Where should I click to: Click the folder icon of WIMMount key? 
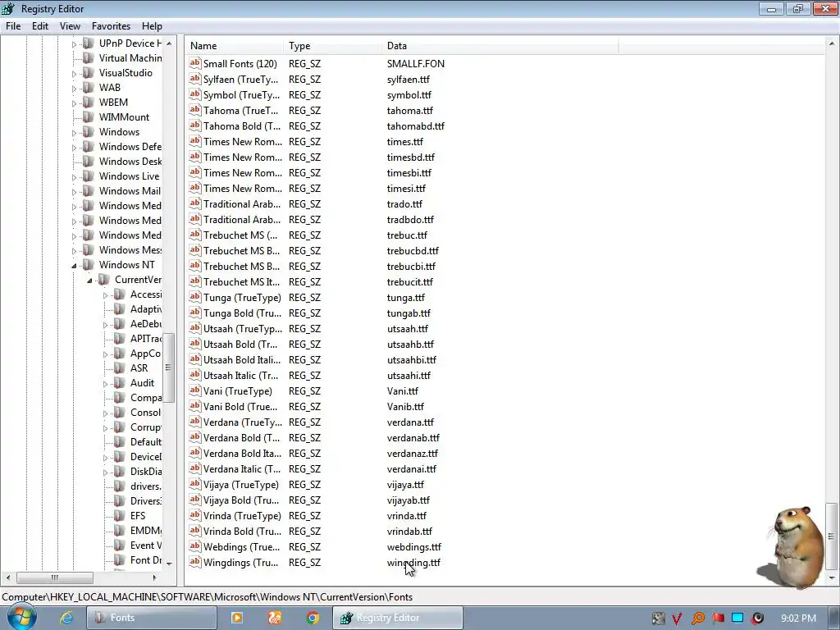89,116
